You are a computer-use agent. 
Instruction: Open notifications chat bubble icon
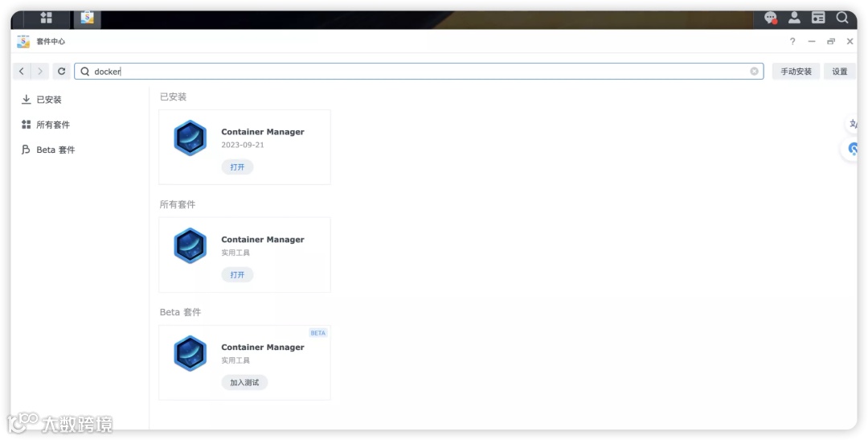(770, 18)
